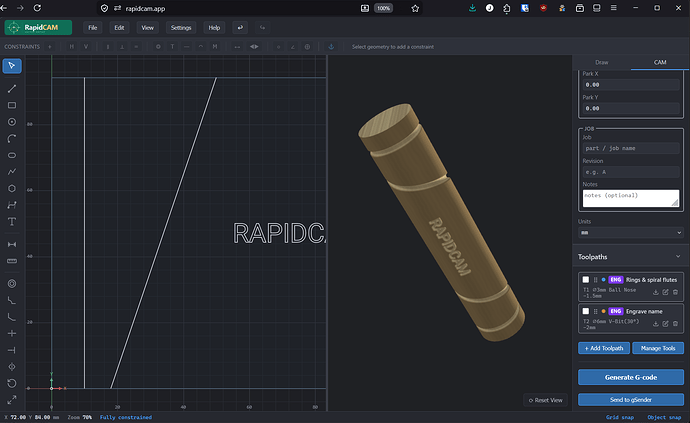Select the Line drawing tool
The width and height of the screenshot is (690, 423).
click(x=12, y=88)
